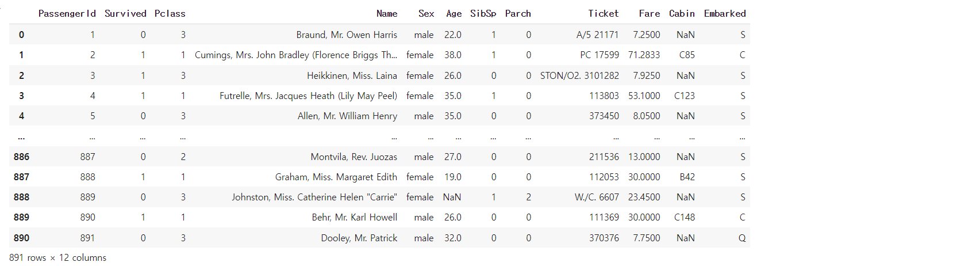Image resolution: width=980 pixels, height=266 pixels.
Task: Click the Survived column header
Action: pos(125,13)
